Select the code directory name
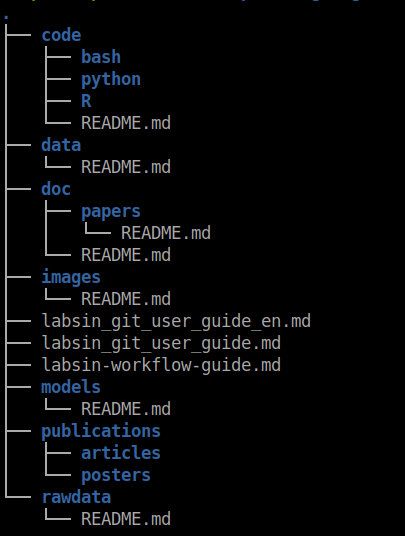 61,35
